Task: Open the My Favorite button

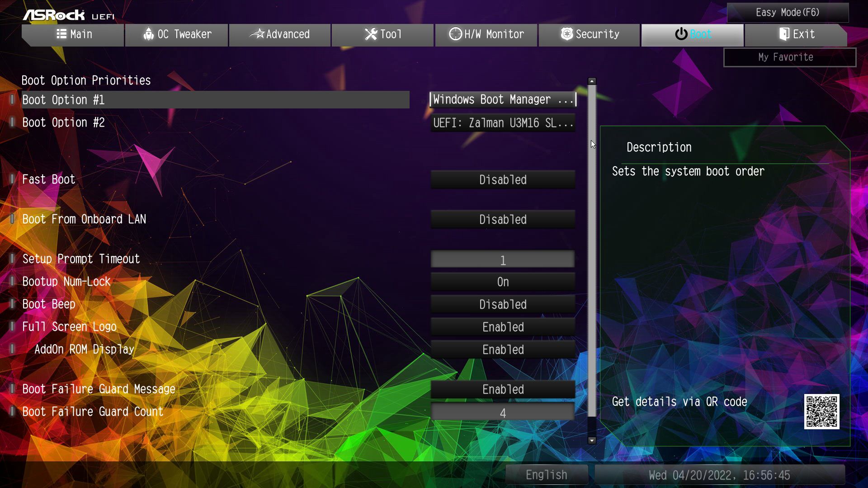Action: [x=789, y=57]
